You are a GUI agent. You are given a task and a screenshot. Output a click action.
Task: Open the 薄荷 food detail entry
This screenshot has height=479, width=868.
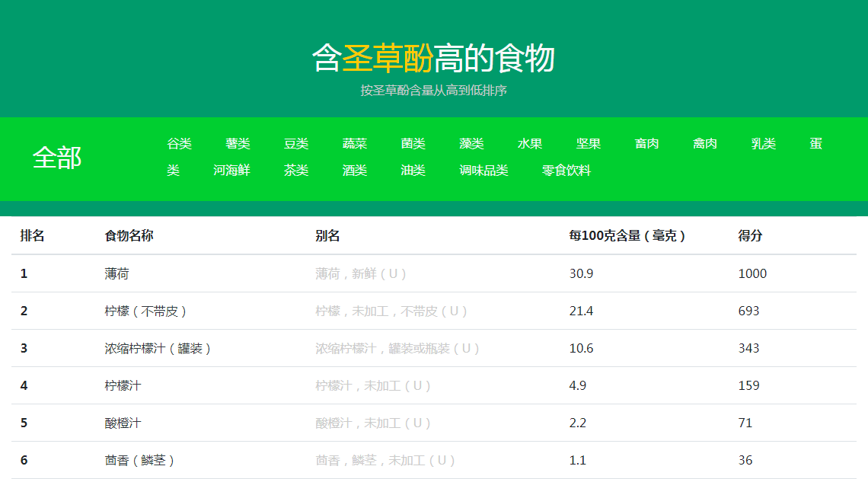[x=118, y=273]
